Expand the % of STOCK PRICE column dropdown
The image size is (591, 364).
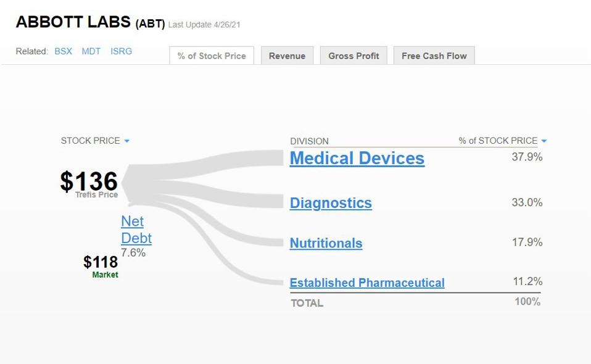(x=543, y=141)
